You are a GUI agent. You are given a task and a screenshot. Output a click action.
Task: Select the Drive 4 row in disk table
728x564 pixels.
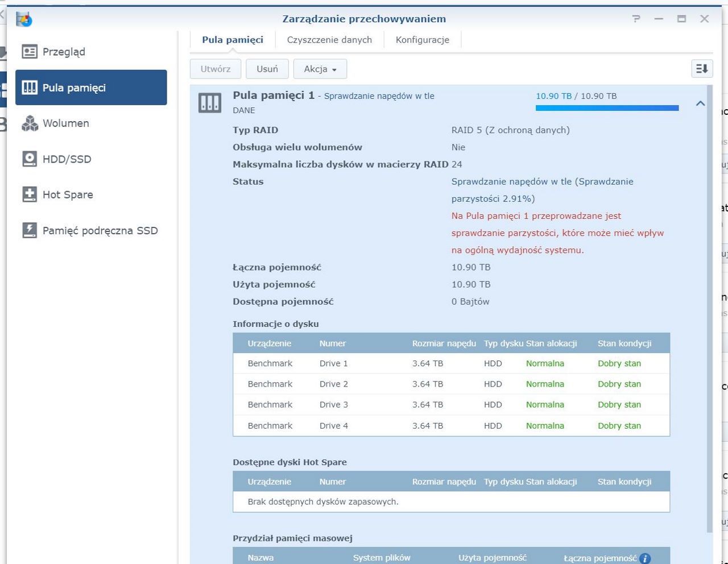coord(451,425)
